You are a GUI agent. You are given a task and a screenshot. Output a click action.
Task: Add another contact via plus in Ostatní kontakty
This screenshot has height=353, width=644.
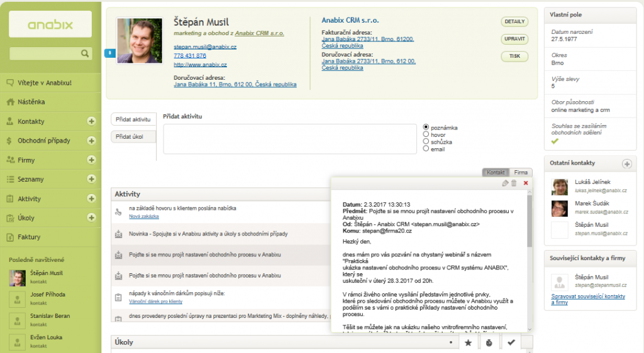coord(627,164)
